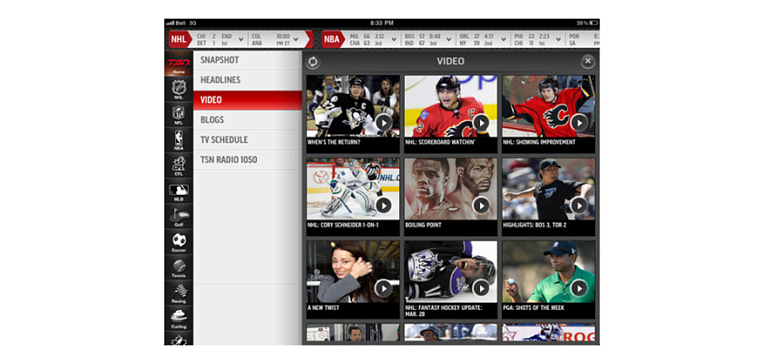764x364 pixels.
Task: Click the Bell carrier signal indicator
Action: [176, 23]
